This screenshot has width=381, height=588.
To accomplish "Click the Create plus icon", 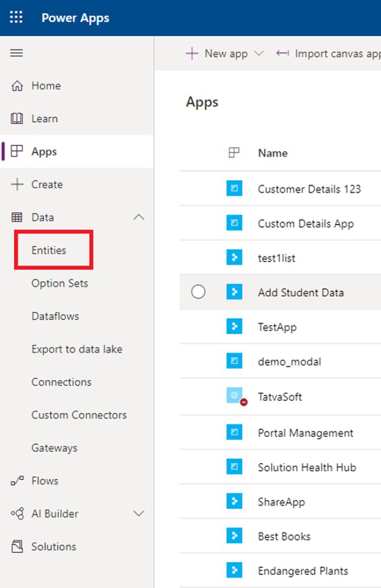I will coord(17,184).
